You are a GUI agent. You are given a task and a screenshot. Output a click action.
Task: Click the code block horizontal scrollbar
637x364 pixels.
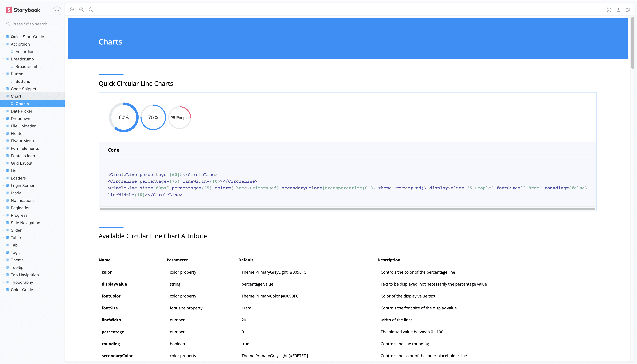point(347,209)
